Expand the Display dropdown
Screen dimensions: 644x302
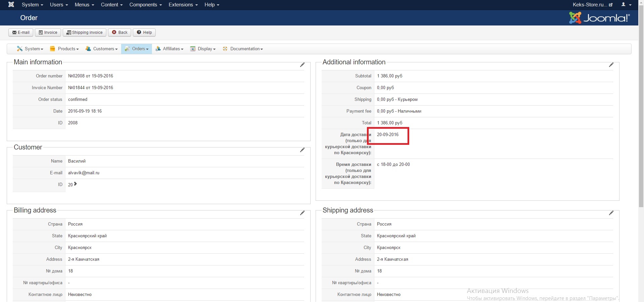(203, 49)
